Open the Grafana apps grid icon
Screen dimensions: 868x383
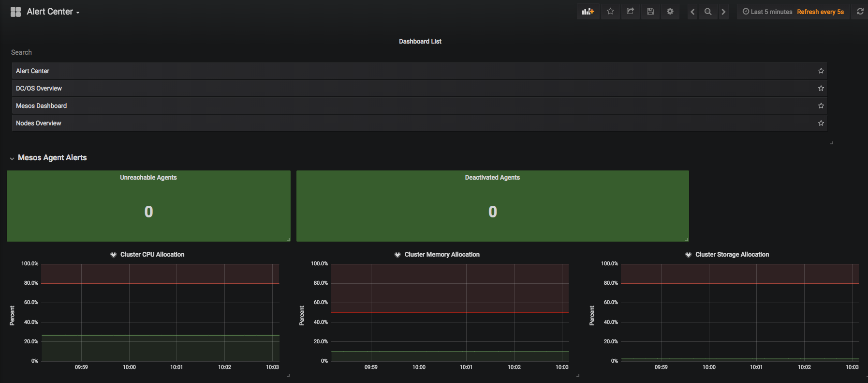point(15,12)
